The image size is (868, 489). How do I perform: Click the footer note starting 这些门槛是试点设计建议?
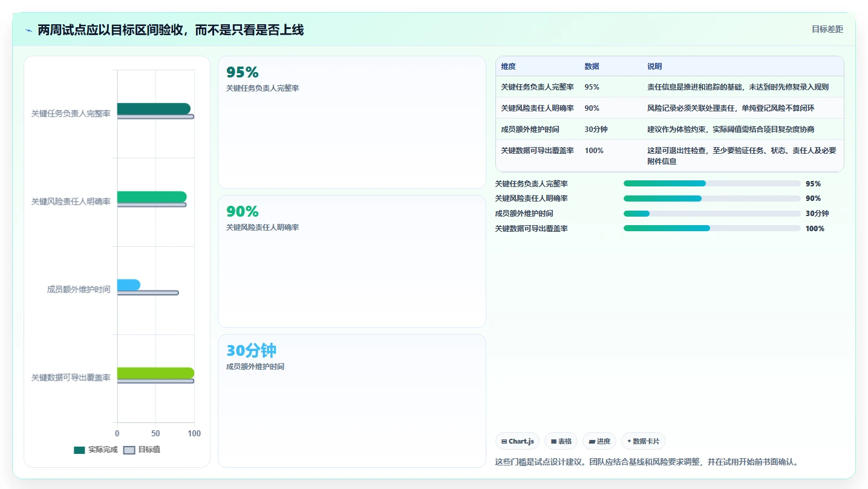point(648,462)
